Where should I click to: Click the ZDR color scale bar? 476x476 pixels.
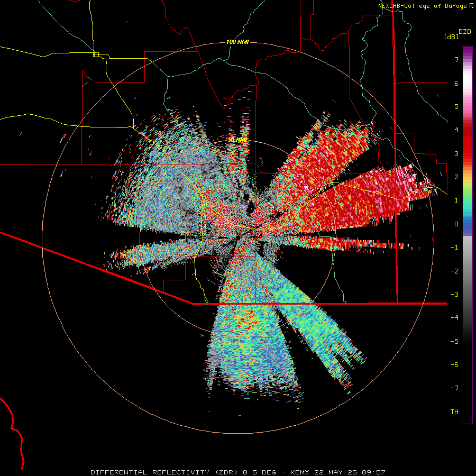[467, 235]
